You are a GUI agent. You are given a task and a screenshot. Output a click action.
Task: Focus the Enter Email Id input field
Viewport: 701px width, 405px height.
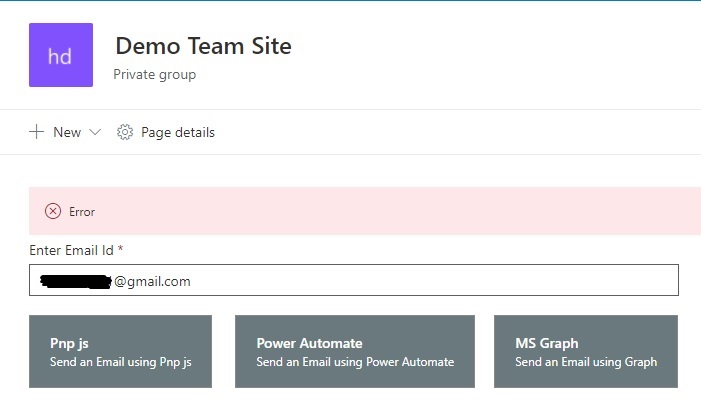354,280
